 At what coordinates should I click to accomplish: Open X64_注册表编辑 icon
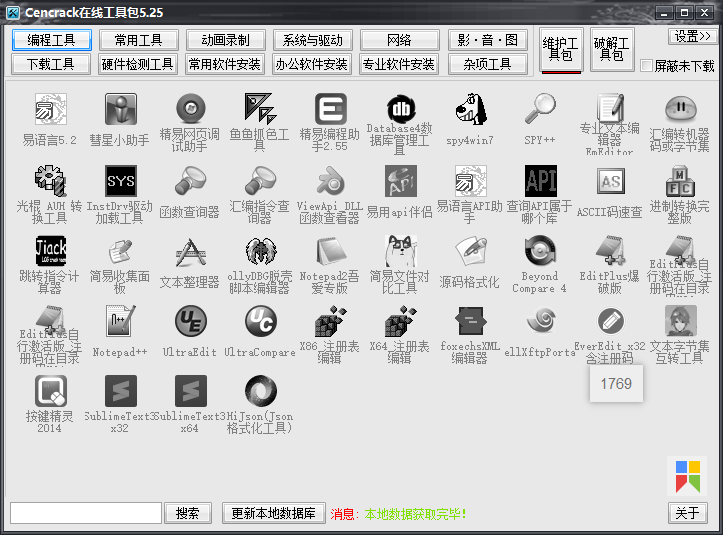(401, 321)
